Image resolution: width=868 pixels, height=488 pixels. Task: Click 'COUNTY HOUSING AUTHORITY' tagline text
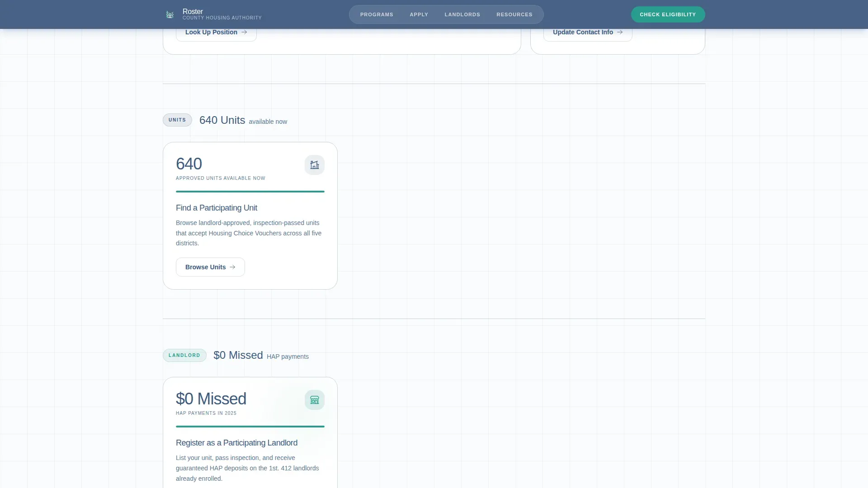point(222,18)
